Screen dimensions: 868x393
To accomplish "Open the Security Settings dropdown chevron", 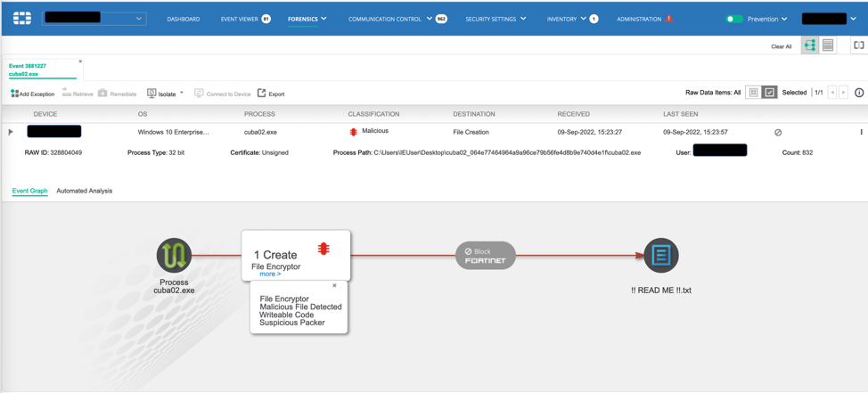I will (x=523, y=18).
